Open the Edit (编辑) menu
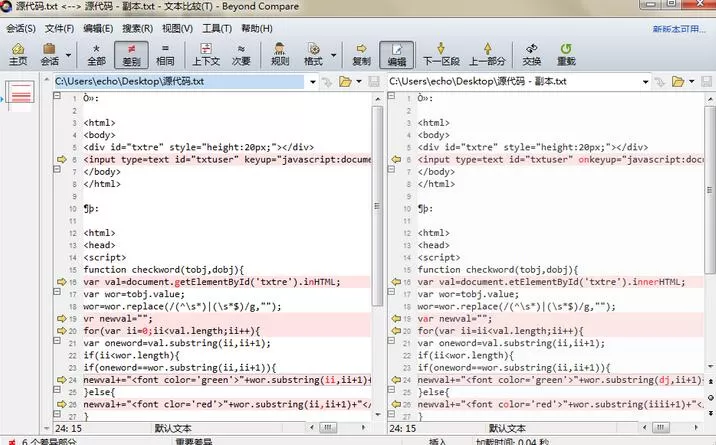Screen dimensions: 716x445 [98, 28]
